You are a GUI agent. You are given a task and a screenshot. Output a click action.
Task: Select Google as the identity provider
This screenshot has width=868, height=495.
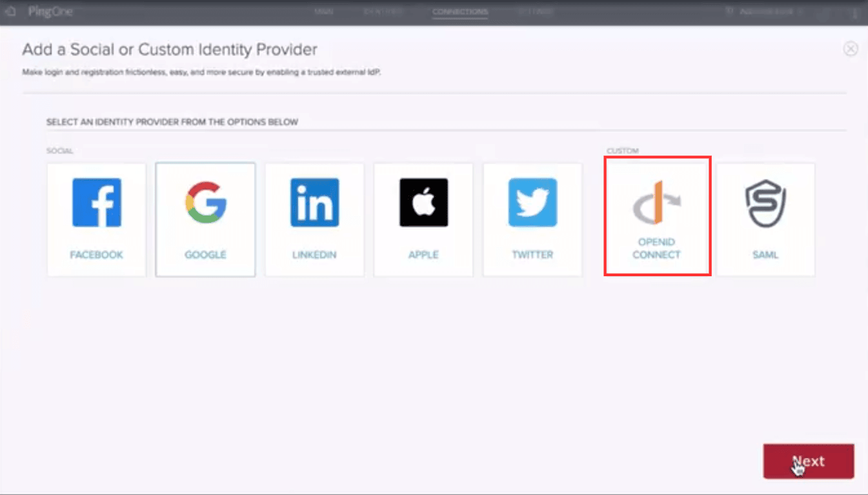coord(205,219)
